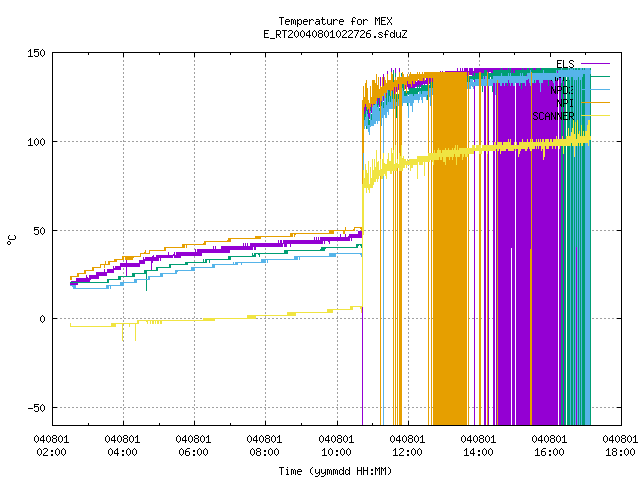Image resolution: width=640 pixels, height=480 pixels.
Task: Click the '02:00' x-axis tick label
Action: [x=51, y=453]
